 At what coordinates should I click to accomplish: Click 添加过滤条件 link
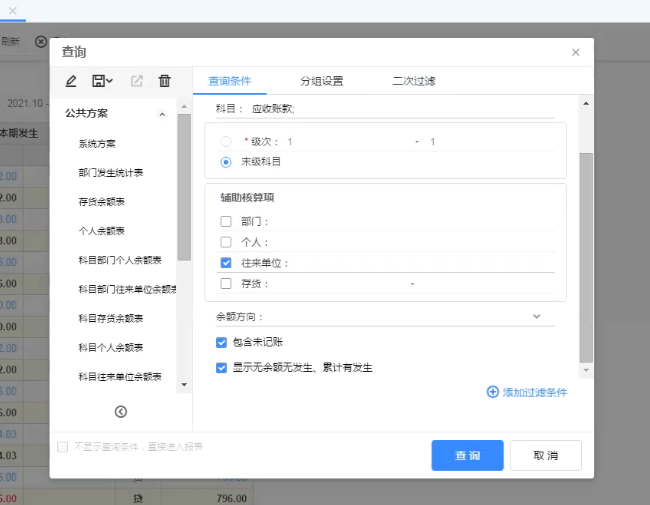click(535, 392)
